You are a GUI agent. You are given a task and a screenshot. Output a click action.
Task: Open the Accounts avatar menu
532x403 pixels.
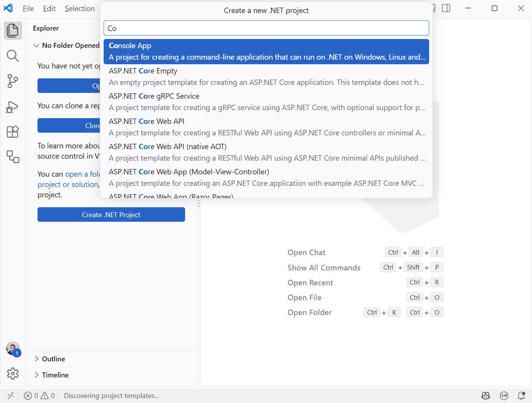pyautogui.click(x=13, y=349)
